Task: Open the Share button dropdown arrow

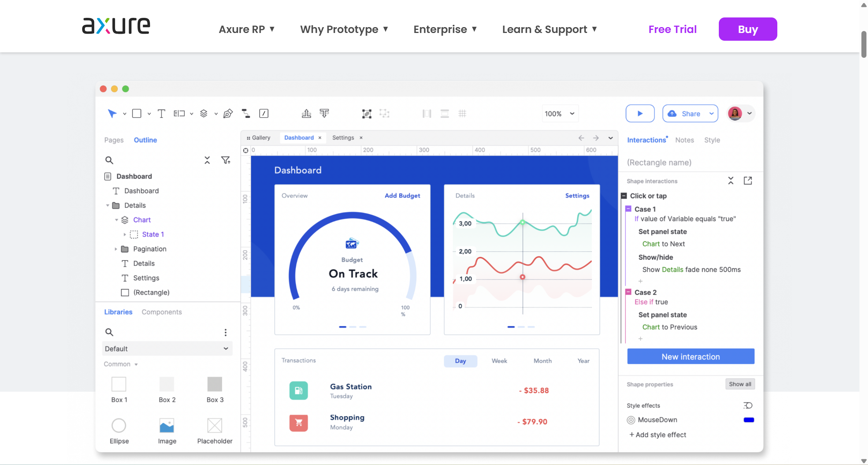Action: point(711,113)
